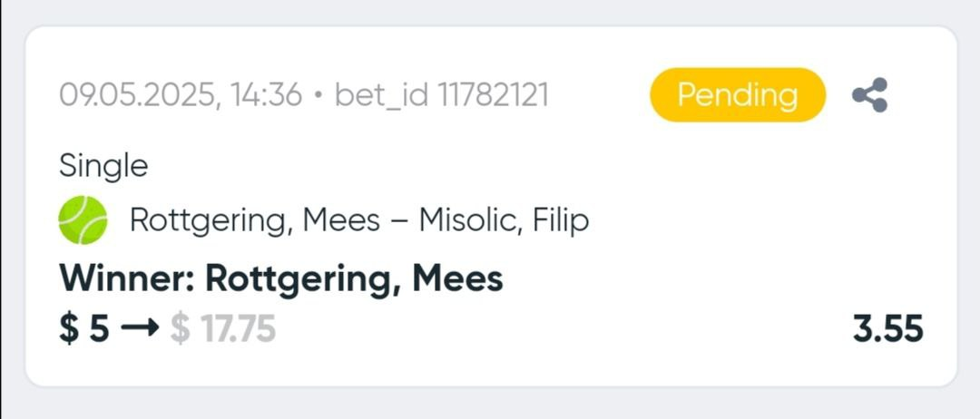The height and width of the screenshot is (419, 980).
Task: Click the yellow Pending status badge
Action: (737, 94)
